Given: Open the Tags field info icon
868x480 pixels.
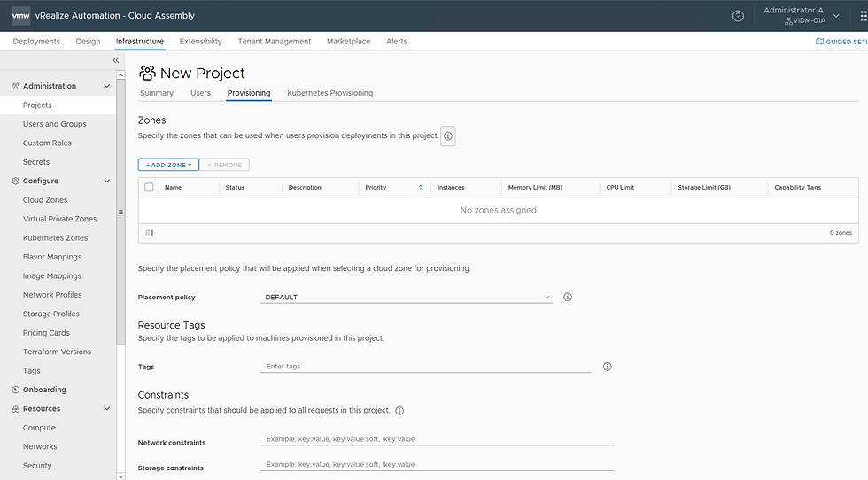Looking at the screenshot, I should click(x=608, y=367).
